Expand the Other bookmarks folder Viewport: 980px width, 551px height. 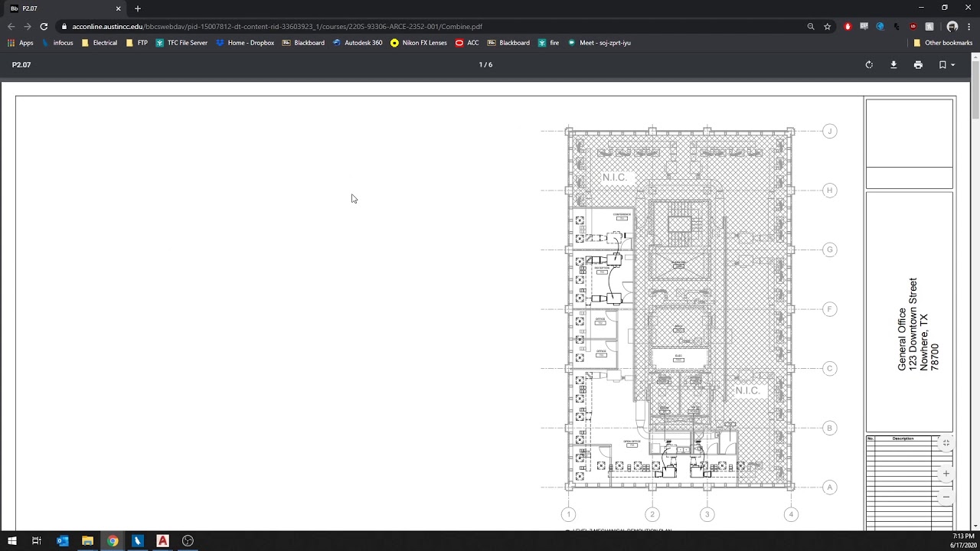(x=942, y=43)
